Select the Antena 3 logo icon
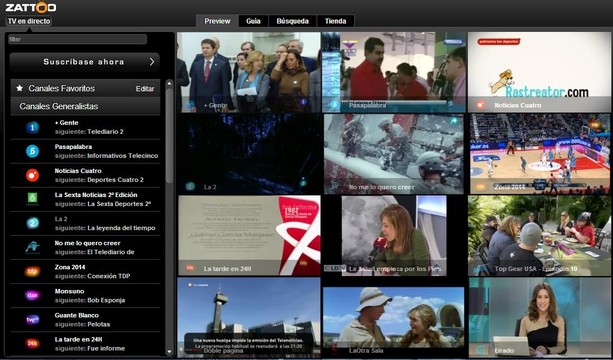 pyautogui.click(x=32, y=247)
